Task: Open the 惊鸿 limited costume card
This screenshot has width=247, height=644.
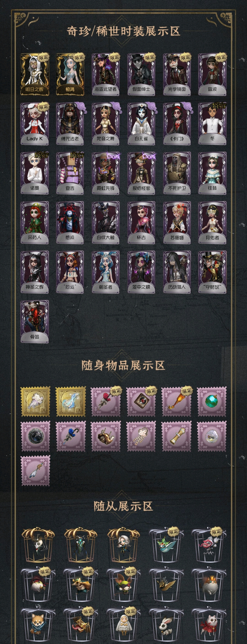Action: [x=70, y=74]
